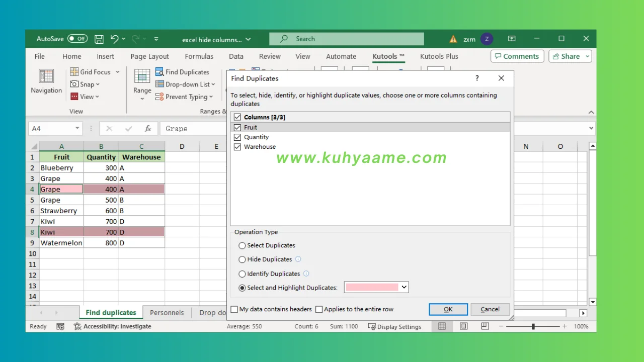
Task: Click the Drop-down List icon
Action: coord(159,84)
